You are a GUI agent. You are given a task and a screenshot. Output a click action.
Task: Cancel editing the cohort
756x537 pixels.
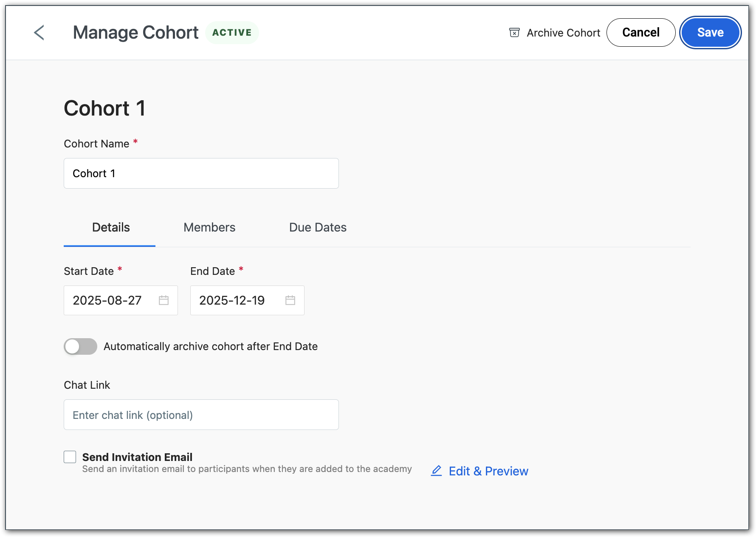640,32
